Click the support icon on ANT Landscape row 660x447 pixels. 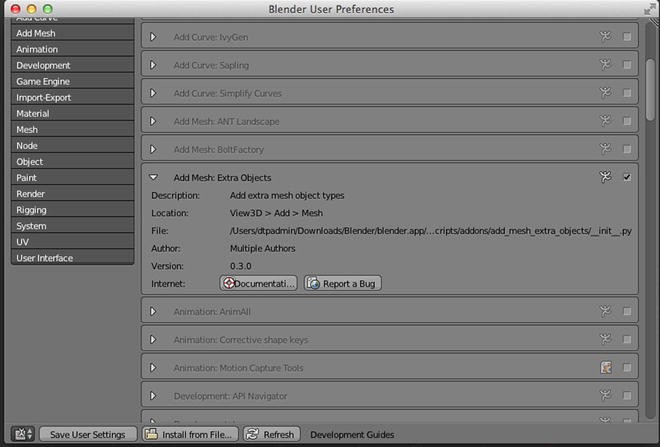coord(605,121)
